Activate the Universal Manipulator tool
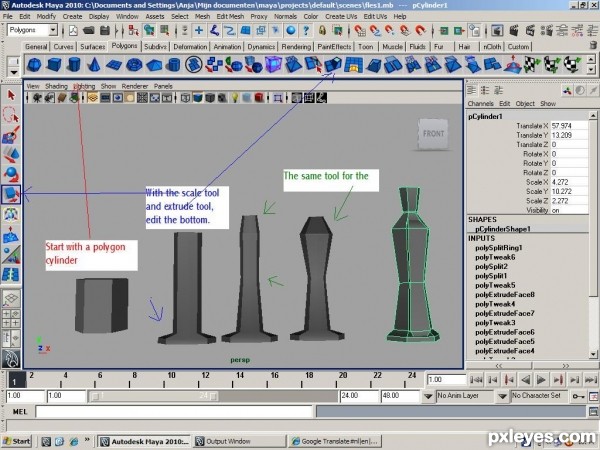 tap(11, 214)
